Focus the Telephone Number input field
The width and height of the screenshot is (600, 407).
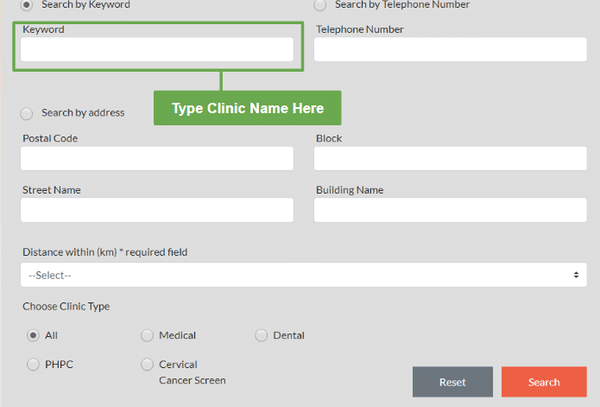pyautogui.click(x=450, y=49)
